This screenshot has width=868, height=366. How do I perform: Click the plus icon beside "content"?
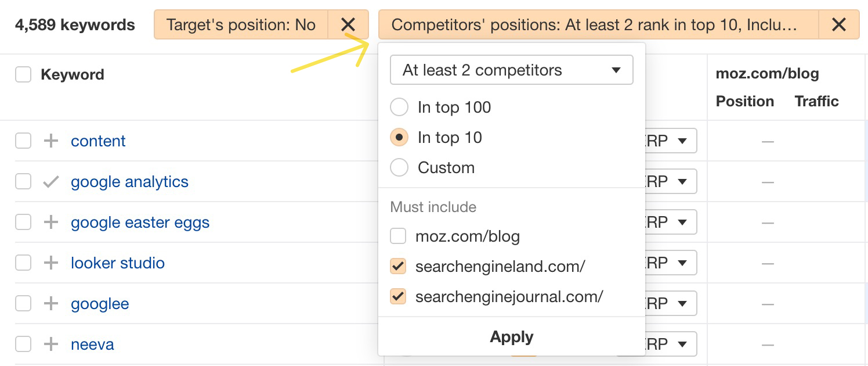coord(52,141)
